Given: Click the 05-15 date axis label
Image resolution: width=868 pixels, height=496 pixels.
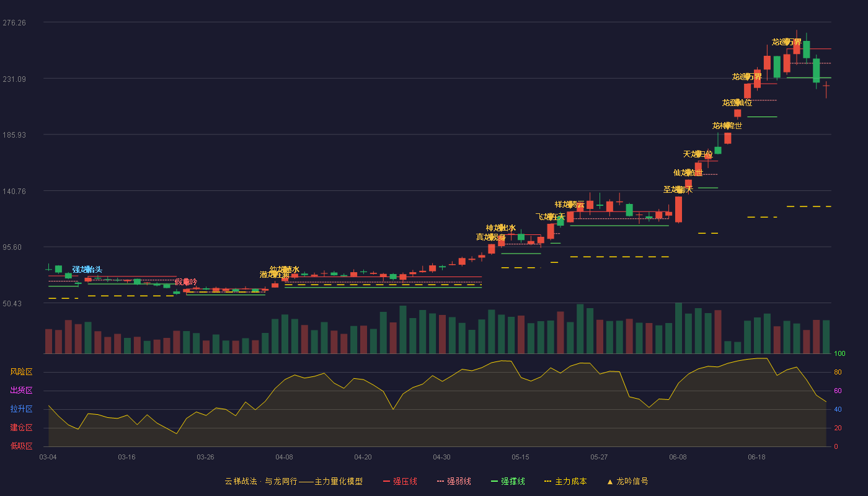Looking at the screenshot, I should tap(520, 457).
